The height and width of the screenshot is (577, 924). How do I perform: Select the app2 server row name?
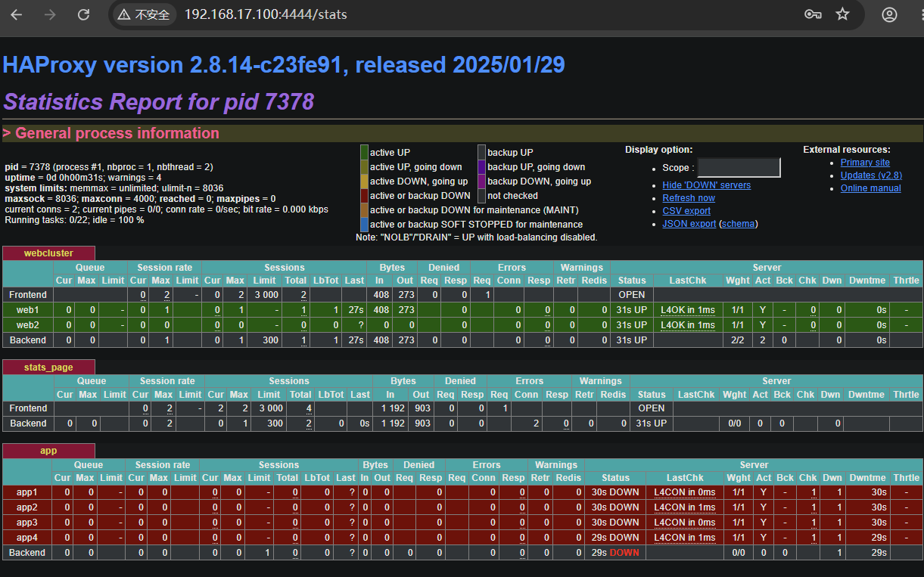click(27, 507)
